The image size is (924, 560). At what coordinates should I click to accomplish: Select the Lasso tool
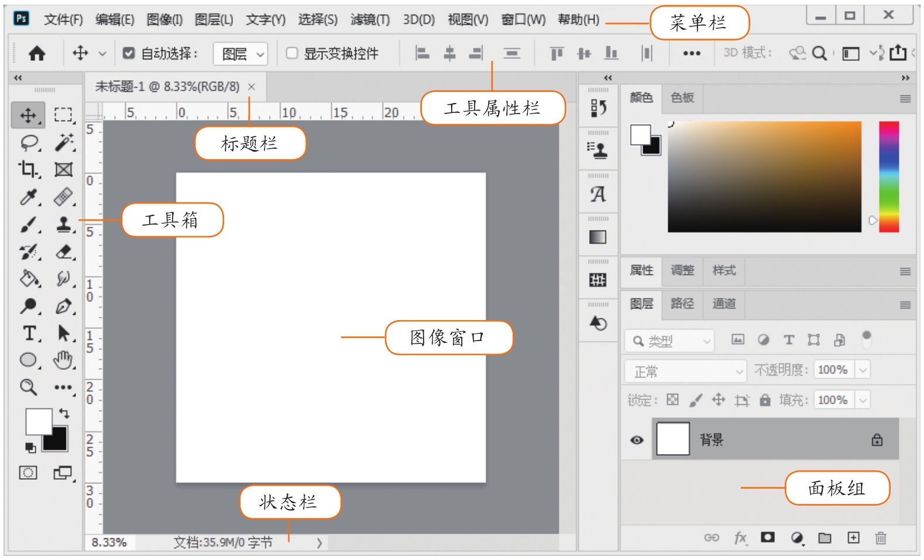[29, 142]
